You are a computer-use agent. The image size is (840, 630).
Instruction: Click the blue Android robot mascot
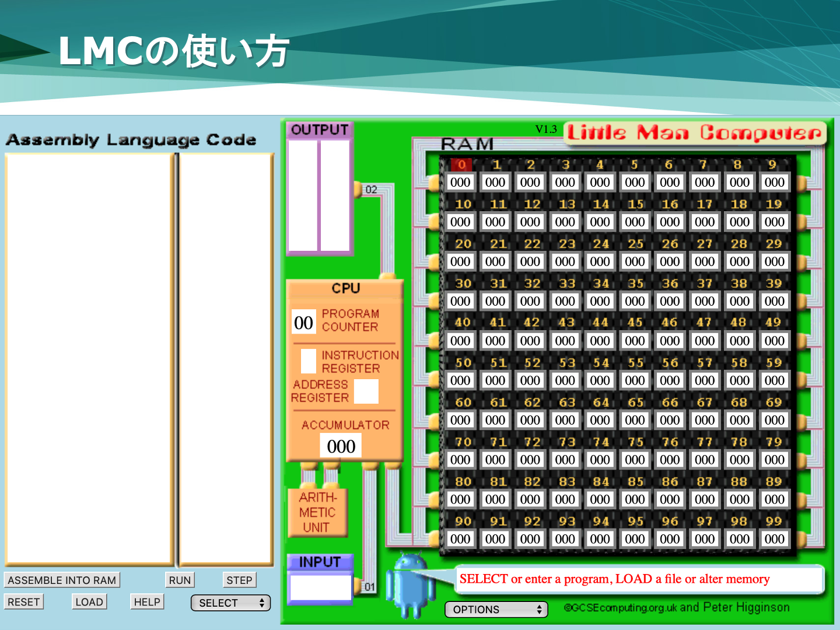[412, 586]
